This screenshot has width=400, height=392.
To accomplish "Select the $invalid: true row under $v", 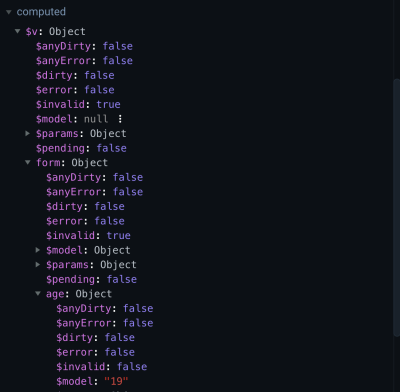I will (78, 104).
